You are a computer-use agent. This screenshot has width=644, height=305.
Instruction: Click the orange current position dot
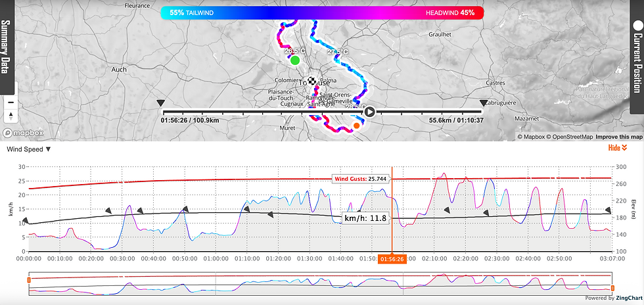(356, 126)
